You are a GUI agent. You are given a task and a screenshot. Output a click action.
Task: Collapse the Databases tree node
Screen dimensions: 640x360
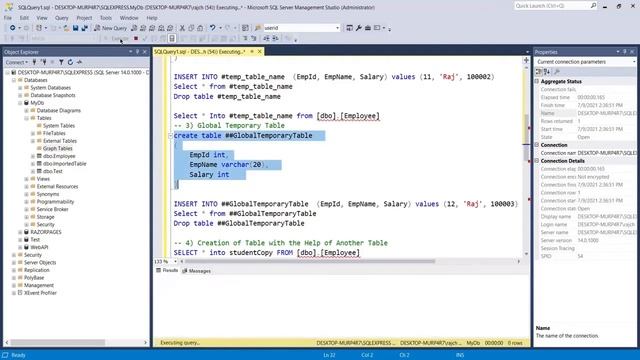point(14,80)
